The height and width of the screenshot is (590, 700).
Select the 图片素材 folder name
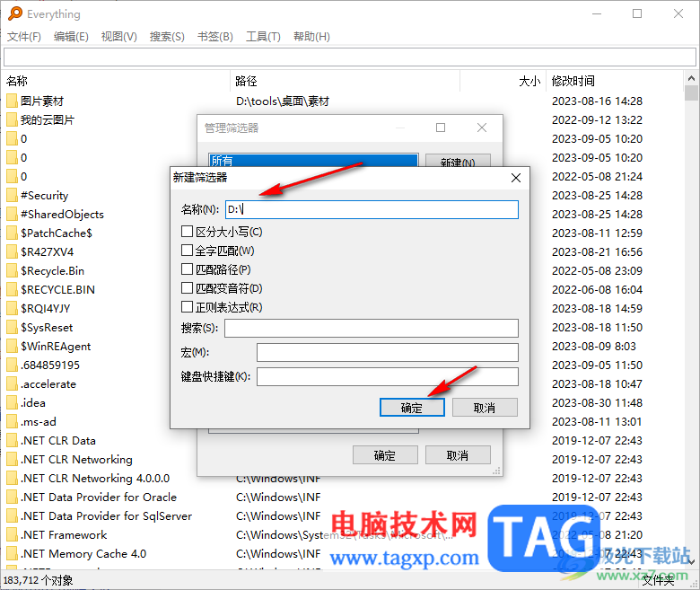(x=42, y=101)
